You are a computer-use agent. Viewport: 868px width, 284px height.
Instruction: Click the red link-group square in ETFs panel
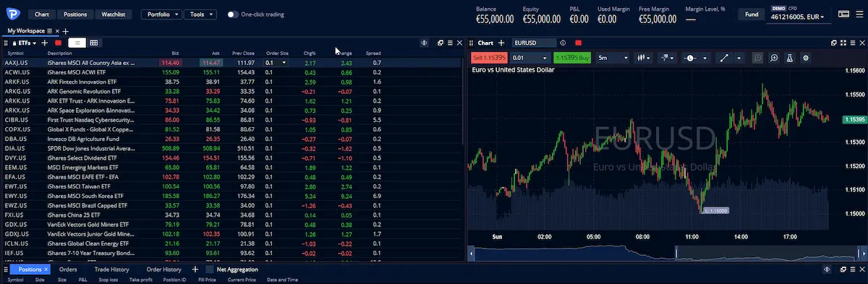[58, 43]
